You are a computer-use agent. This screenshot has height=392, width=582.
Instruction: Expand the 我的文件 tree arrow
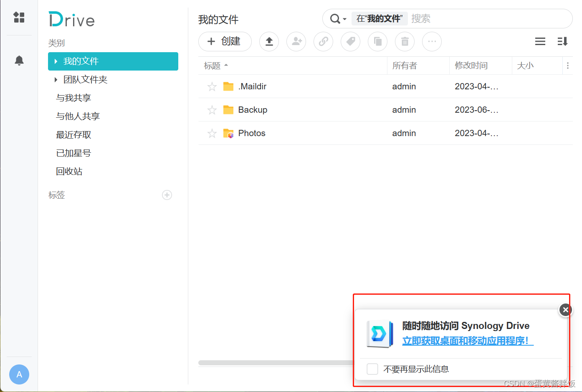(56, 61)
